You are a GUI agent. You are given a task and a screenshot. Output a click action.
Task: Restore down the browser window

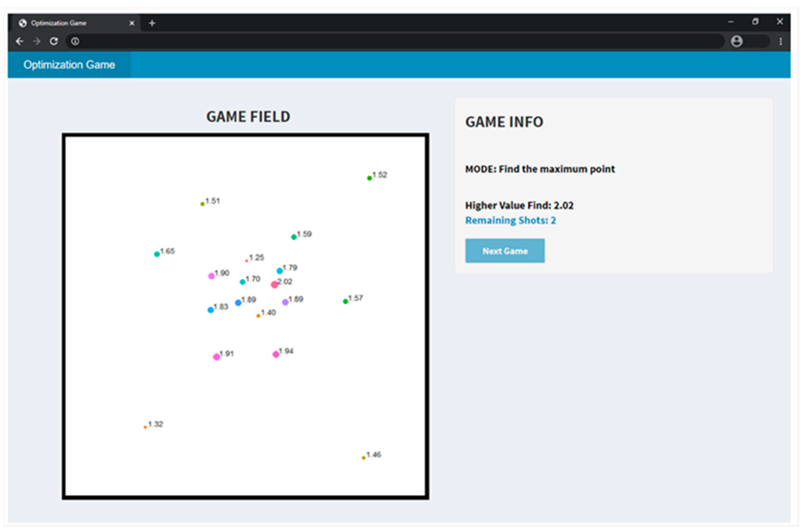tap(755, 22)
